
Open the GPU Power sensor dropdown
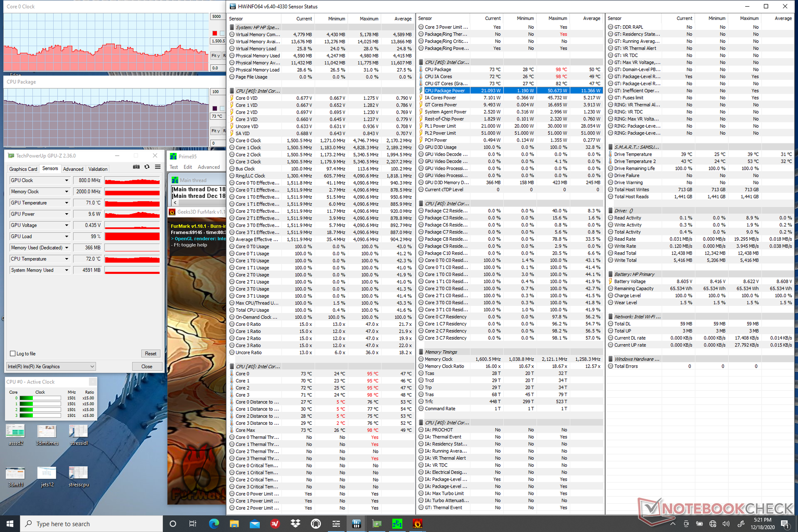pos(66,214)
